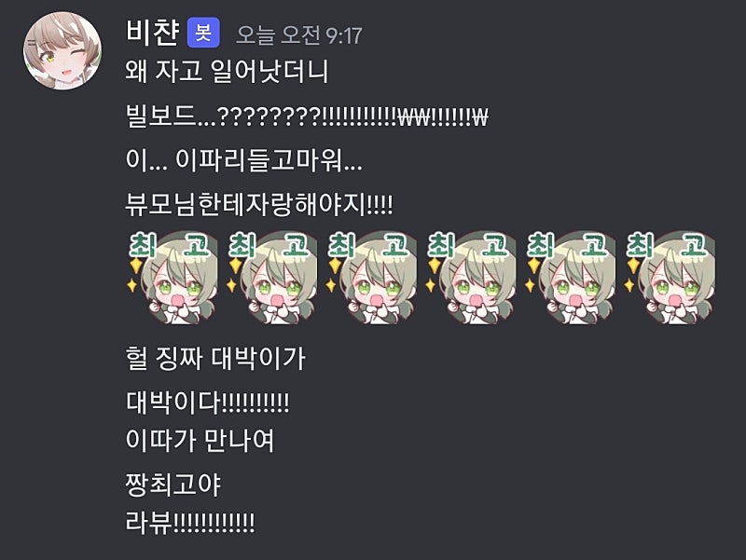The height and width of the screenshot is (560, 746).
Task: Click the line 이따가 만나여
Action: [200, 440]
